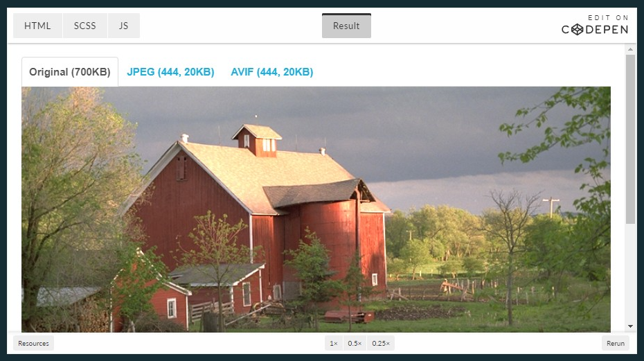The image size is (644, 361).
Task: Click the empty scrollbar track below thumb
Action: click(630, 273)
